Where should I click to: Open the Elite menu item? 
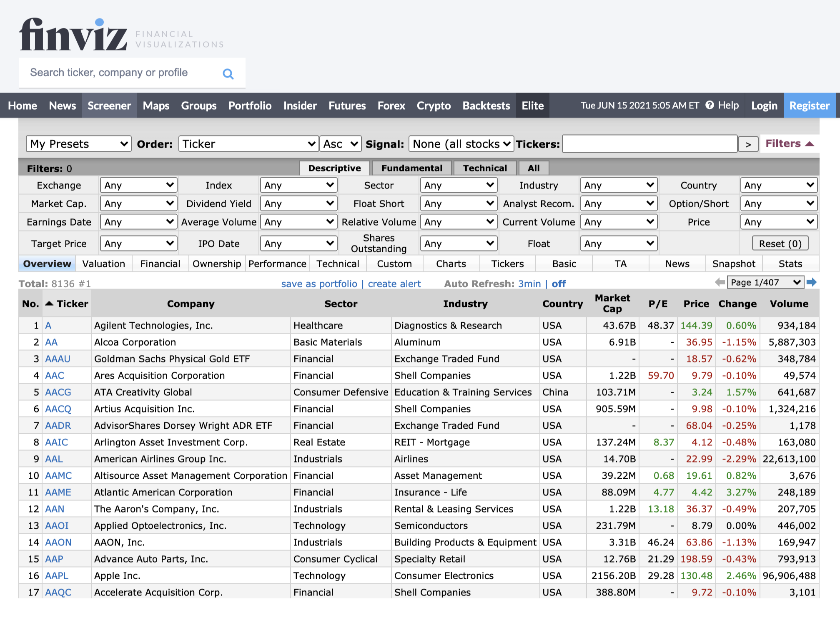pos(533,106)
